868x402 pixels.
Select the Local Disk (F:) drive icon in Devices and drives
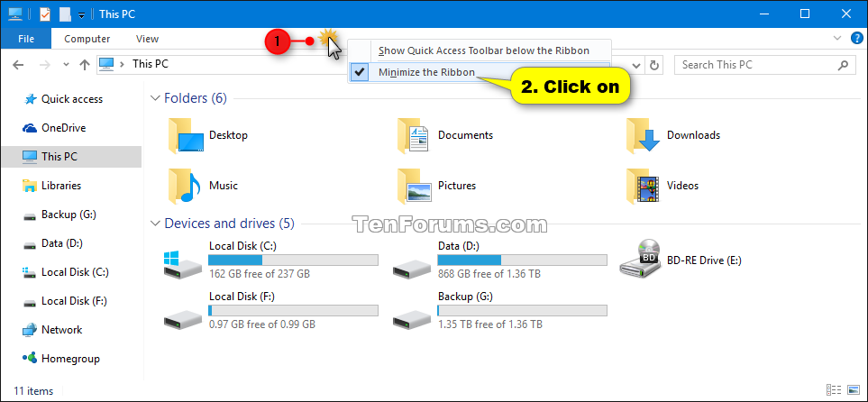pos(184,319)
